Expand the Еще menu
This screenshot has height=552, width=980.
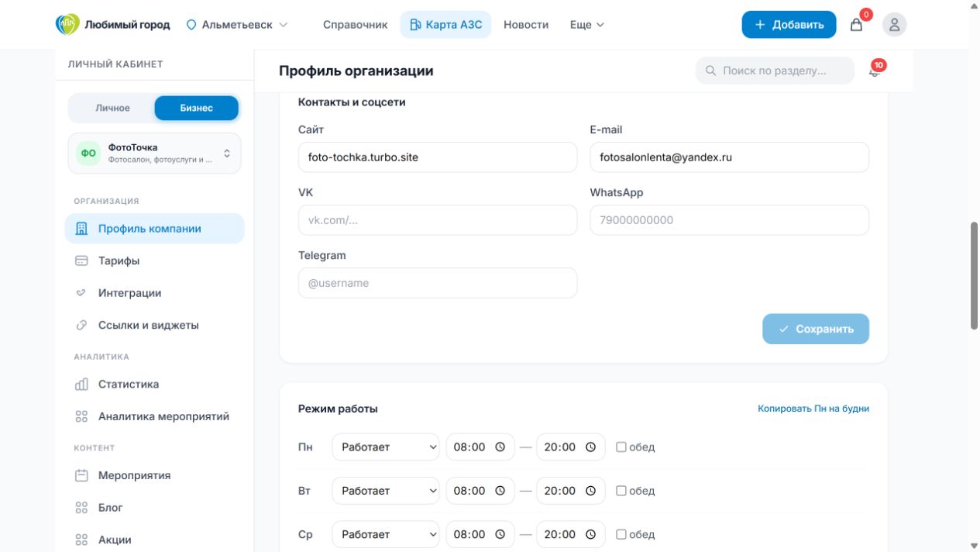click(586, 25)
